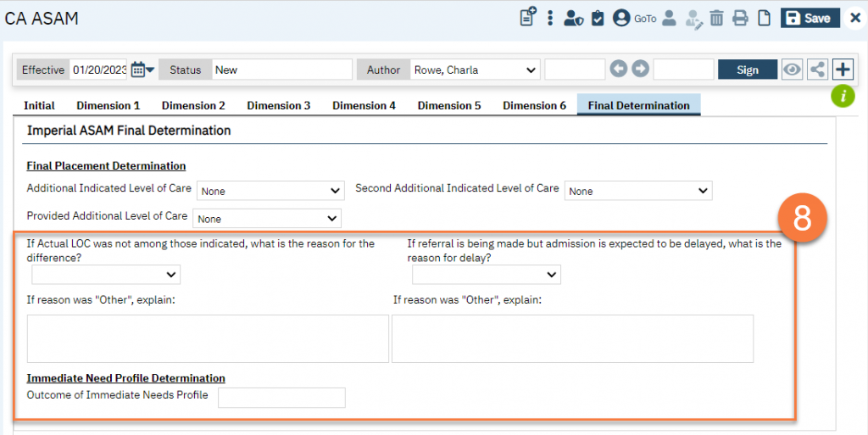The height and width of the screenshot is (435, 868).
Task: Click the left arrow navigation button
Action: point(619,70)
